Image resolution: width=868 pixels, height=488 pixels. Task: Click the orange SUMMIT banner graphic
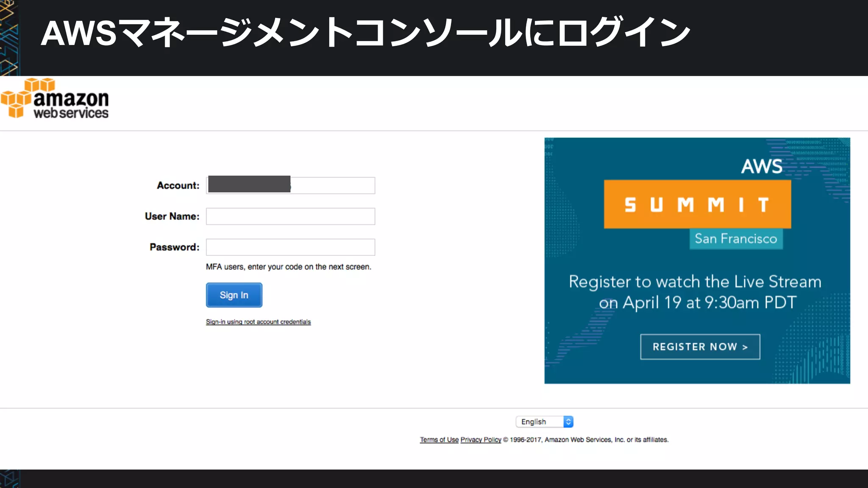coord(697,204)
